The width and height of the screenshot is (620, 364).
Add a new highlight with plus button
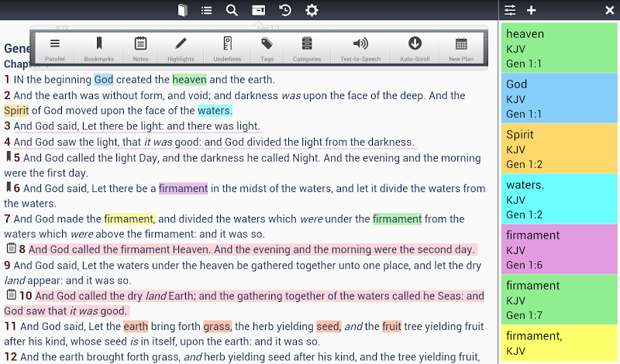(532, 10)
